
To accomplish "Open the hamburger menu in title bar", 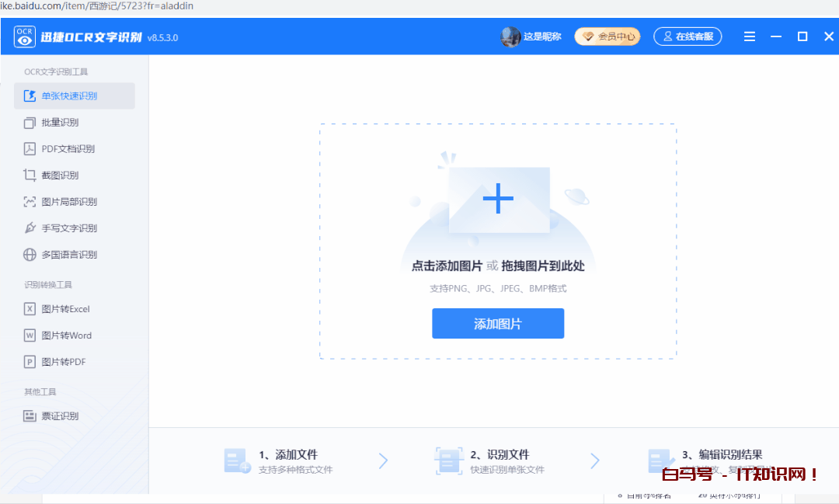I will (750, 36).
